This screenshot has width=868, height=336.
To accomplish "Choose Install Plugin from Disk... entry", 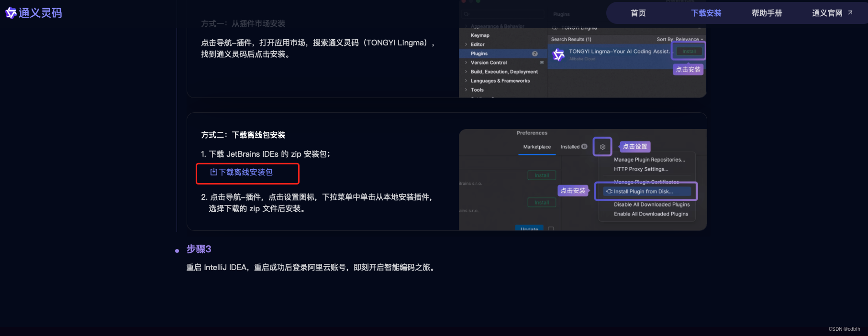I will point(647,191).
